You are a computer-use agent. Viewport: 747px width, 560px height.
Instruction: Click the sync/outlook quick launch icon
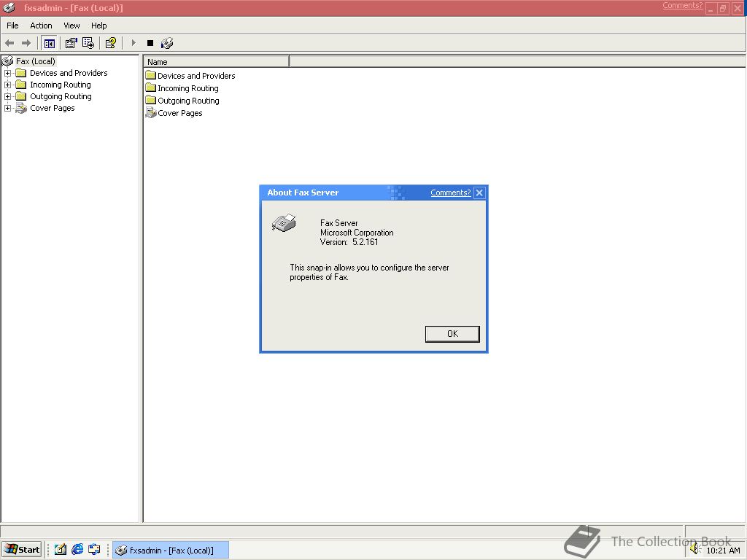94,550
